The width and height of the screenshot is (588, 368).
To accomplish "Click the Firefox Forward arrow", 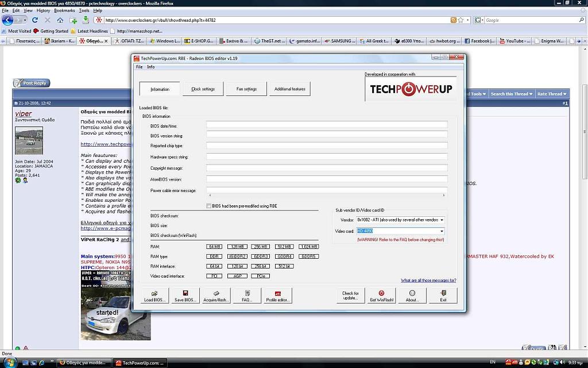I will click(18, 20).
